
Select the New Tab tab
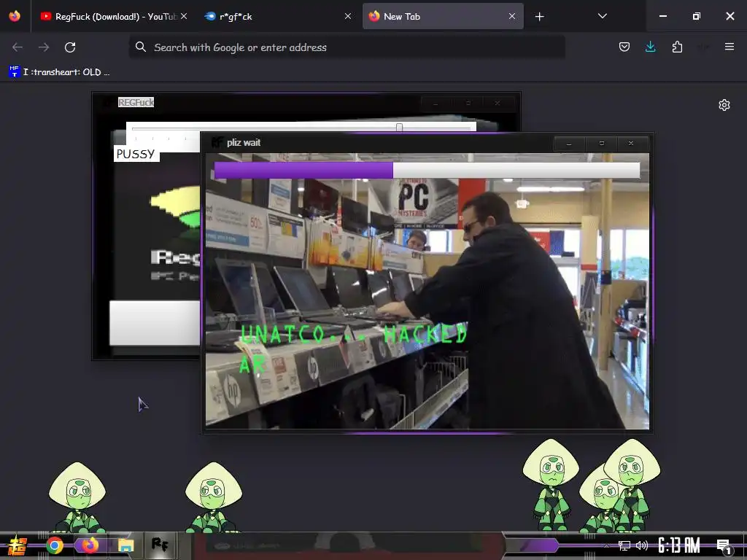point(443,16)
